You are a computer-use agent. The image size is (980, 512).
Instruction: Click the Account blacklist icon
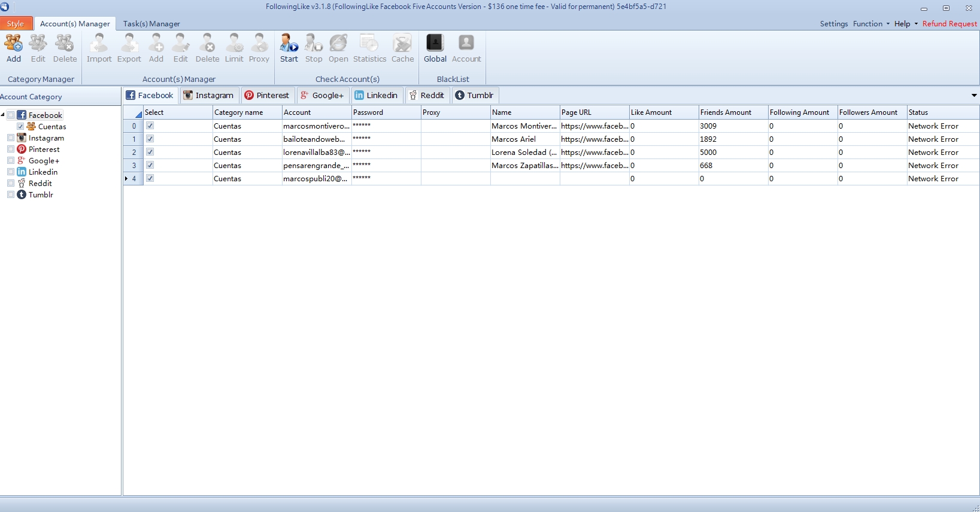[x=466, y=48]
